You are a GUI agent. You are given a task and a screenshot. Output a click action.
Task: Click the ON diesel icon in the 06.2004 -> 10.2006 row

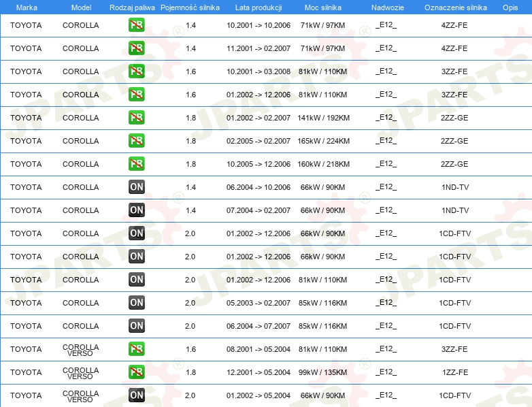(136, 187)
